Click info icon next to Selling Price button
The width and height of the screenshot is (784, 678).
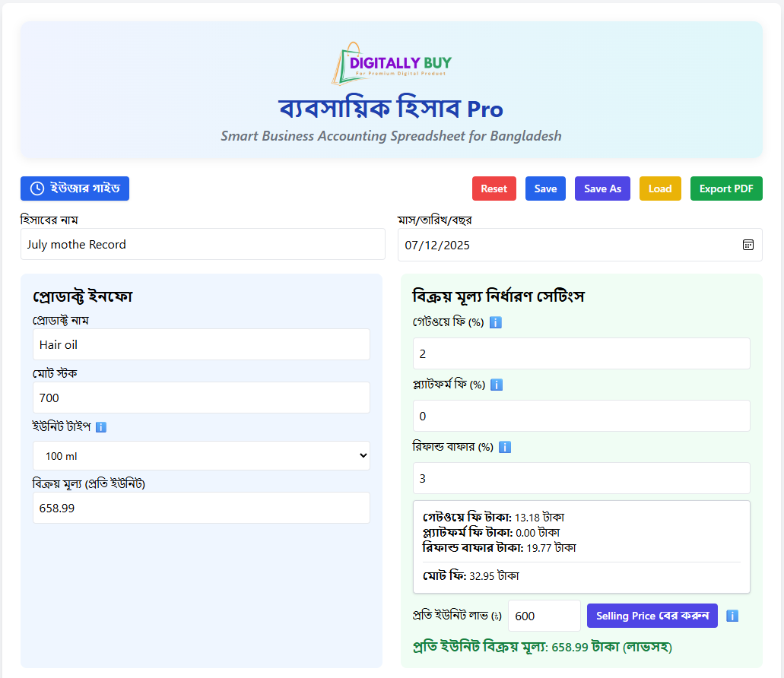(x=732, y=616)
